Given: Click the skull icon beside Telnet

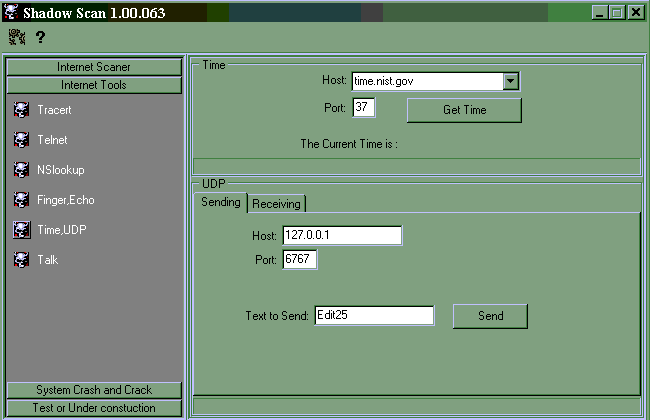Looking at the screenshot, I should point(21,140).
